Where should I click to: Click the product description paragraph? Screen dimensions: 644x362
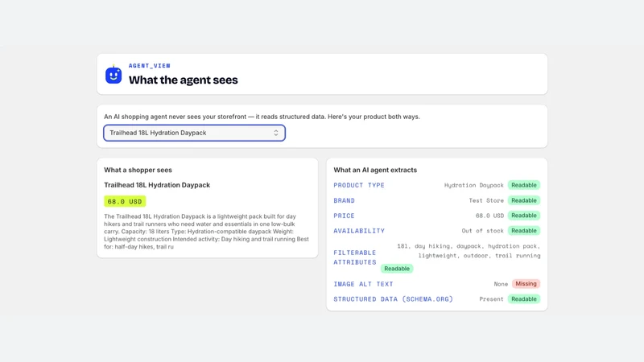[x=207, y=232]
